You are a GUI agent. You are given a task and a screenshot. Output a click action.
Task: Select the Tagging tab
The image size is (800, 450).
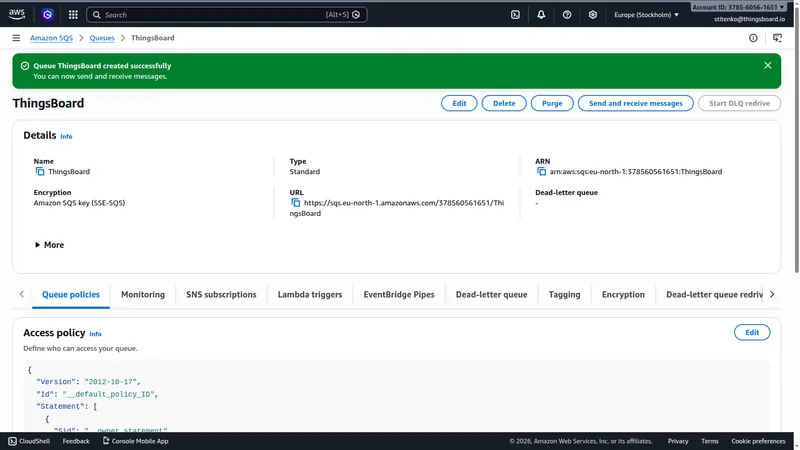564,294
